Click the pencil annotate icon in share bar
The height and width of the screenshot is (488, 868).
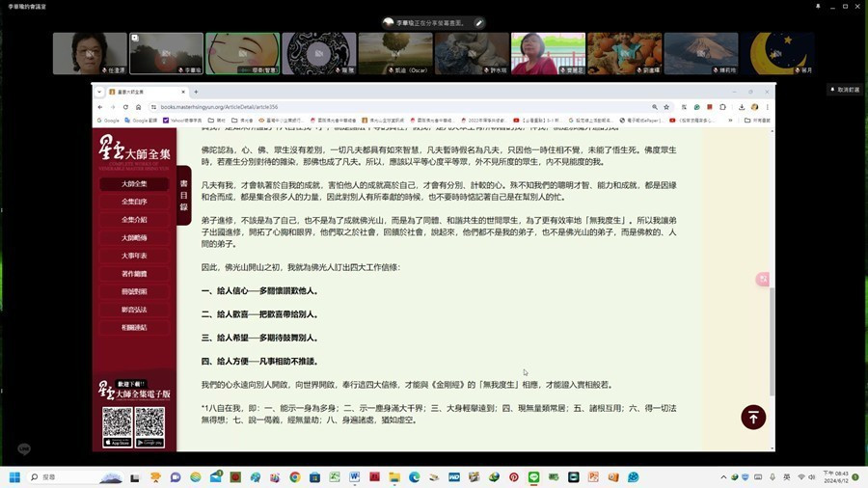tap(479, 23)
